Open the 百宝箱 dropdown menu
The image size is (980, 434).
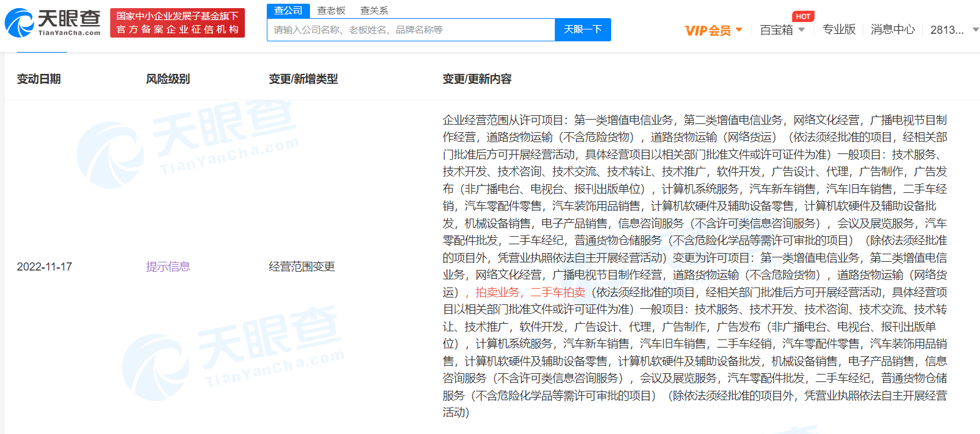click(778, 29)
